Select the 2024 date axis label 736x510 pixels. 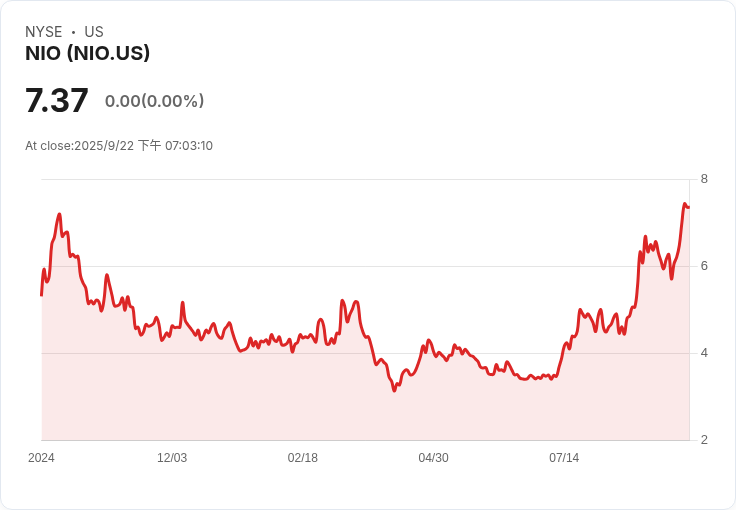[x=41, y=458]
